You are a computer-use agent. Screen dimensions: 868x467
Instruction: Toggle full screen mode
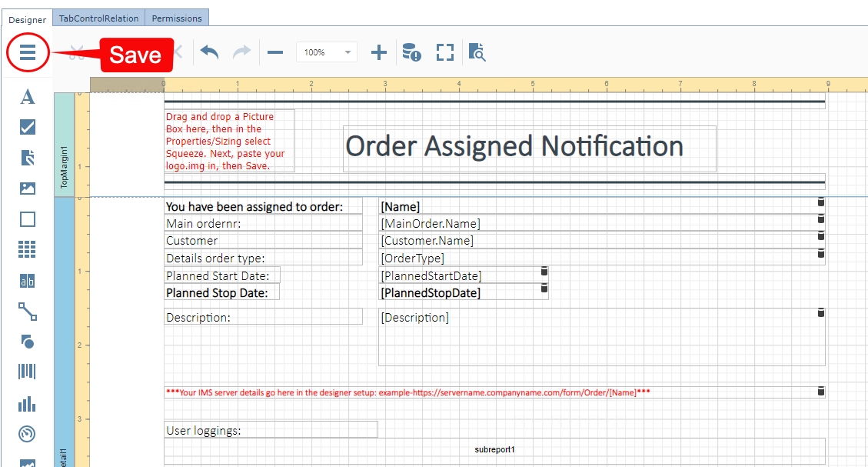[444, 52]
